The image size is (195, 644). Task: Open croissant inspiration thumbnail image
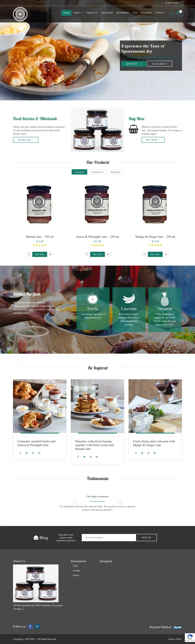[40, 406]
